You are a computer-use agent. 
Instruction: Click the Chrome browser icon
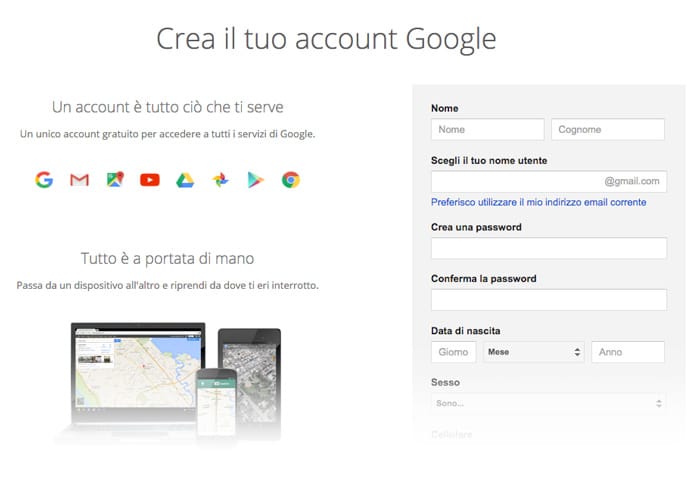[x=291, y=180]
